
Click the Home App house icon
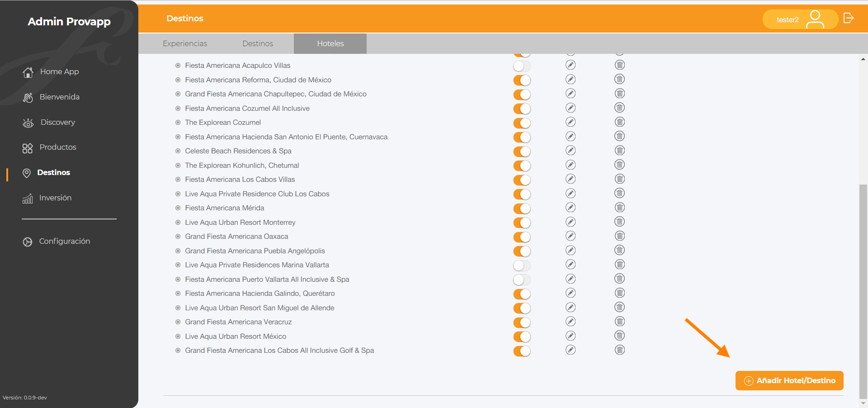(x=28, y=72)
